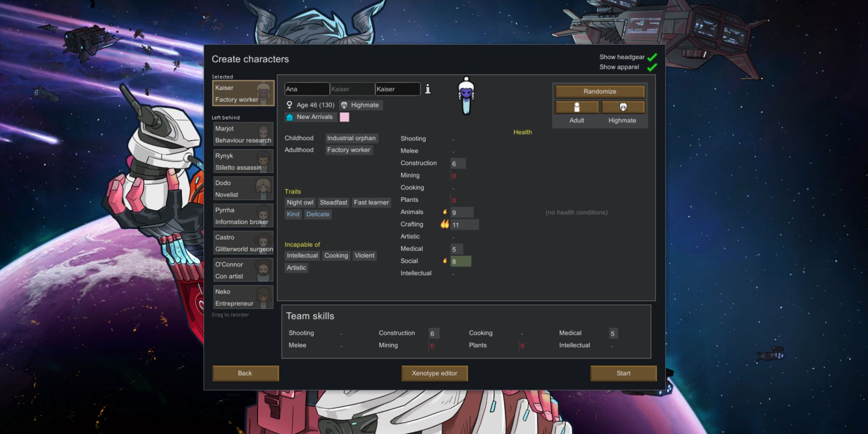Select Kaiser Factory worker in Selected list
The height and width of the screenshot is (434, 868).
[243, 93]
